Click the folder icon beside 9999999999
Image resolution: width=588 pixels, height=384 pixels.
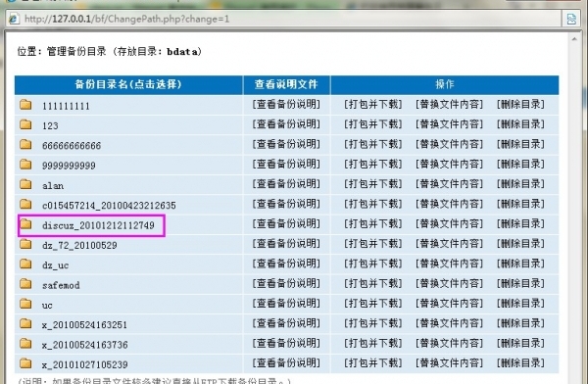click(25, 164)
